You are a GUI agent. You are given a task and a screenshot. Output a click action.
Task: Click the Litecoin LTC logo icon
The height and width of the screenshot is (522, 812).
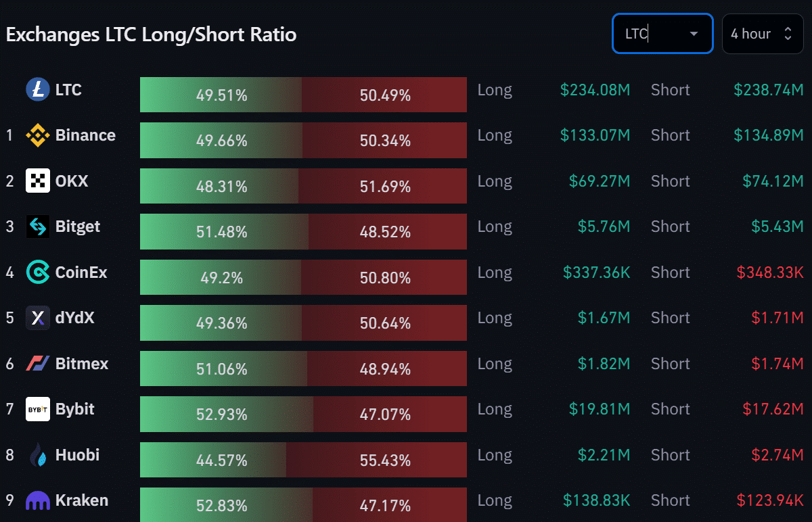[x=39, y=89]
